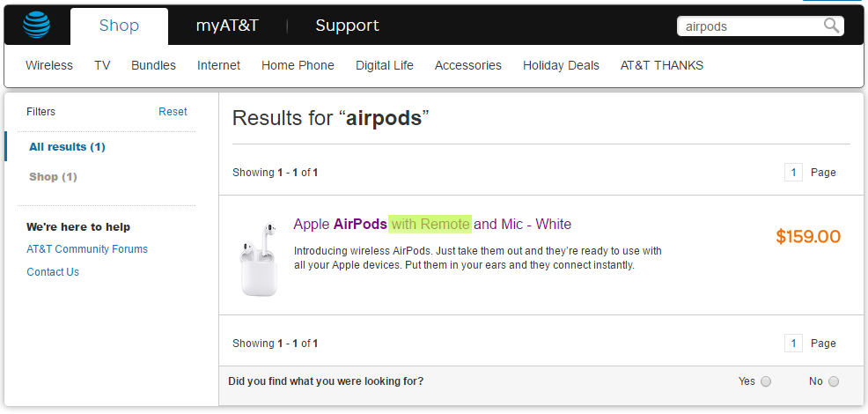Open the Holiday Deals menu
Image resolution: width=868 pixels, height=414 pixels.
point(561,65)
